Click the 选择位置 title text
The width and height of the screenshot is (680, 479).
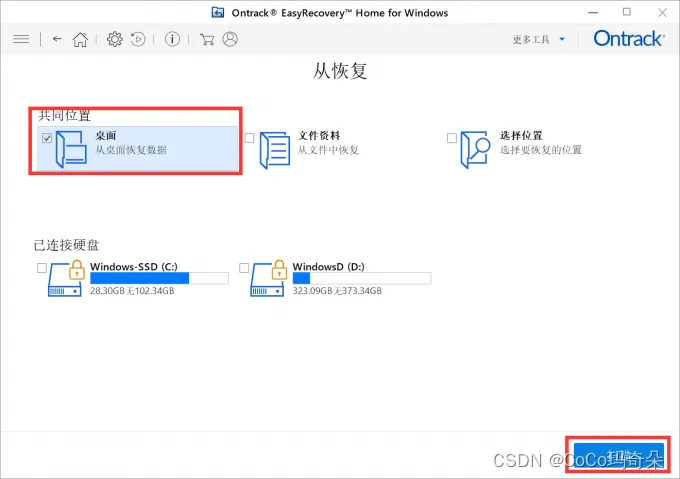pyautogui.click(x=521, y=136)
